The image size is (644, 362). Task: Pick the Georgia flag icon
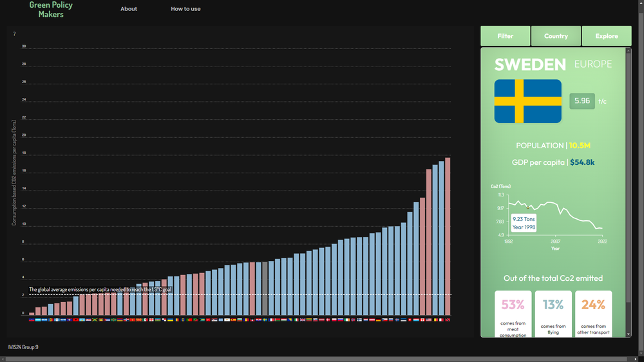tap(151, 319)
